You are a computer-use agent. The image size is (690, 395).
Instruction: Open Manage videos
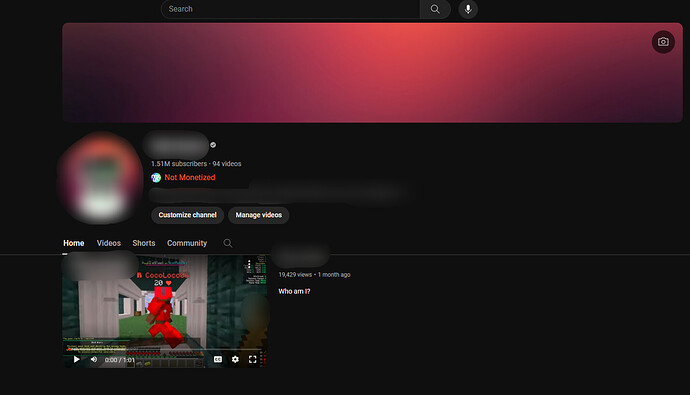tap(259, 215)
